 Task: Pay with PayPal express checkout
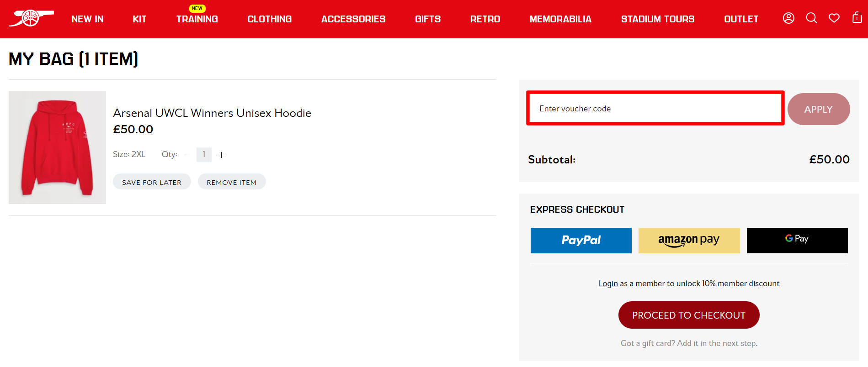coord(581,241)
